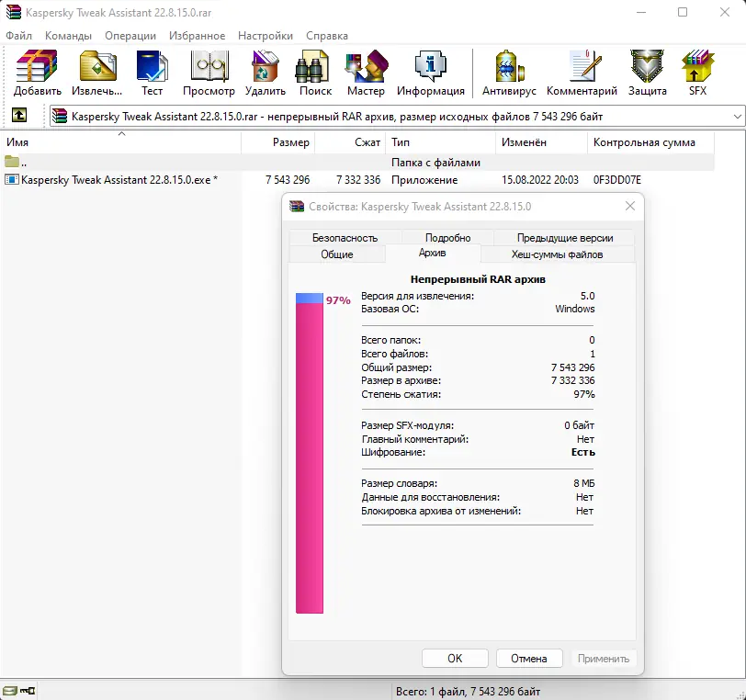Sort by the Размер column header
This screenshot has width=746, height=700.
277,142
